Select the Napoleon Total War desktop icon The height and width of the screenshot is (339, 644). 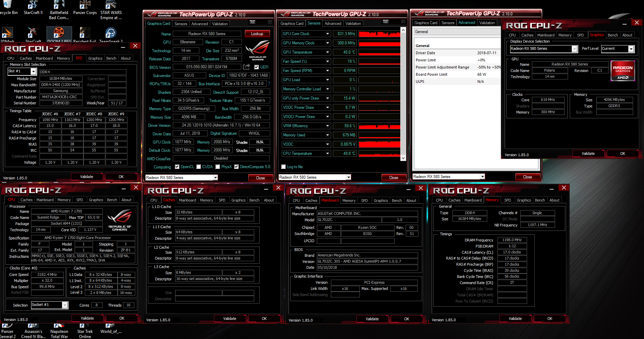pos(59,331)
